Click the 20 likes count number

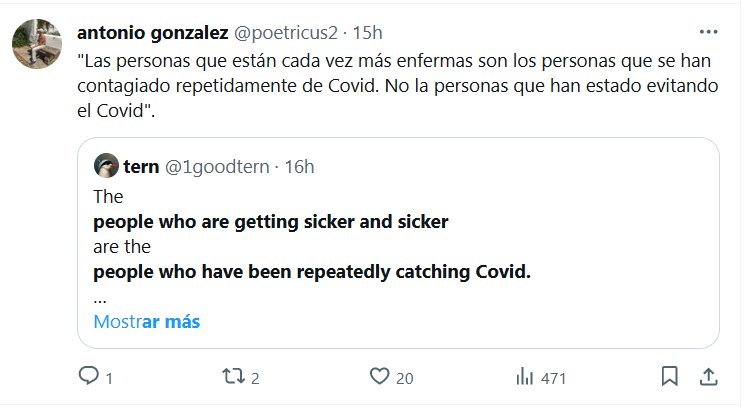pos(404,378)
